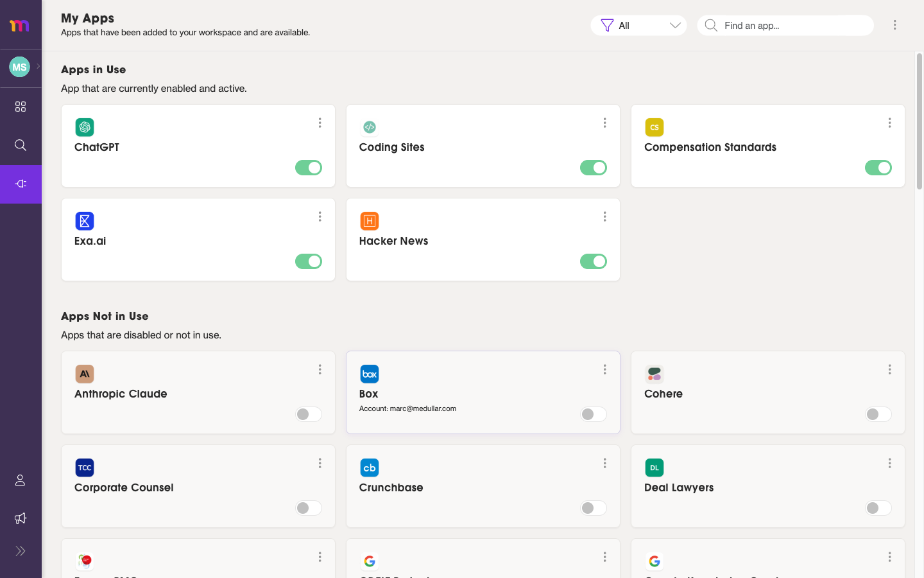This screenshot has width=924, height=578.
Task: Open Hacker News card options menu
Action: coord(604,216)
